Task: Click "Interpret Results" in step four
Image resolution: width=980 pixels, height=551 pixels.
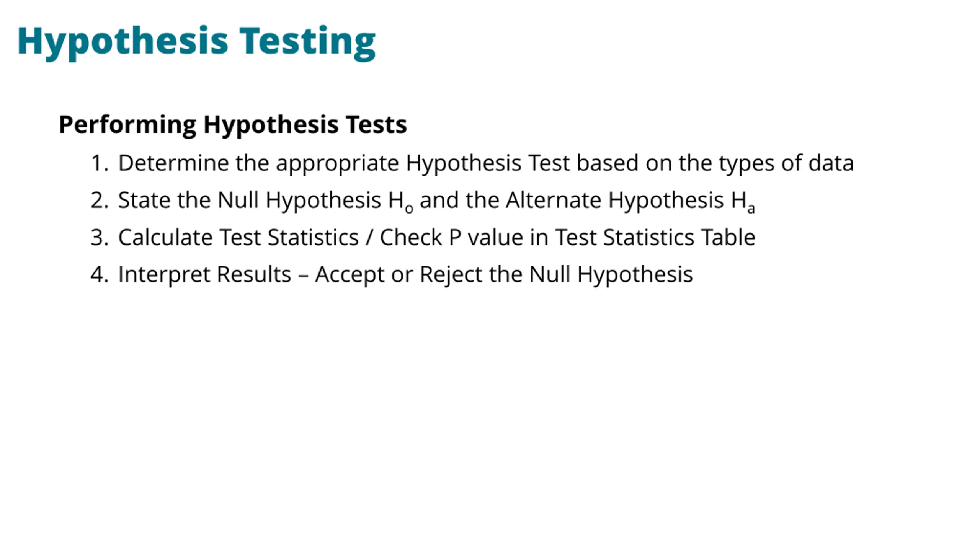Action: pyautogui.click(x=204, y=274)
